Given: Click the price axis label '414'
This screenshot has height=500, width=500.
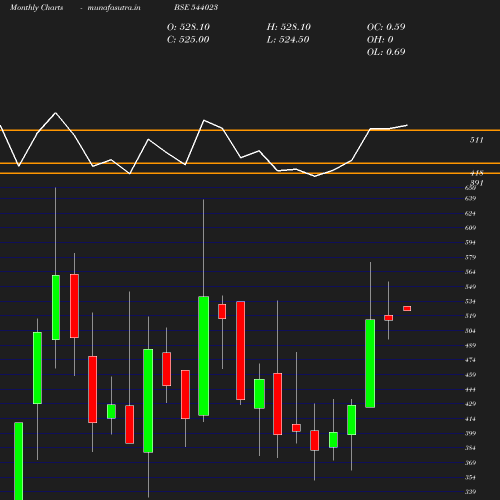Looking at the screenshot, I should [x=470, y=419].
